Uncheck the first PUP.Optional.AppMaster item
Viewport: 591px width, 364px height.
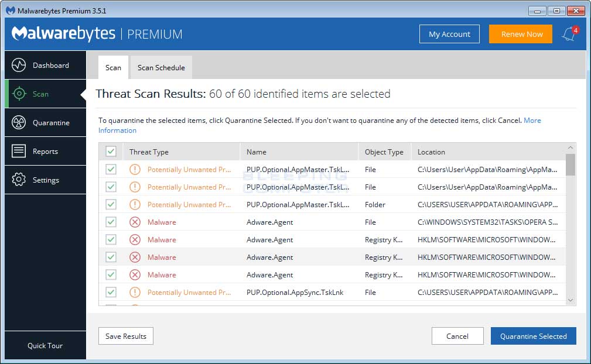[x=111, y=170]
